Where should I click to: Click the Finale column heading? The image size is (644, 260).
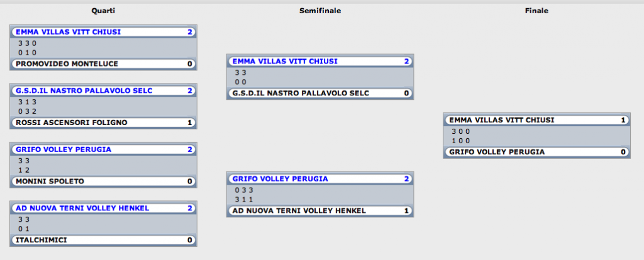coord(536,11)
